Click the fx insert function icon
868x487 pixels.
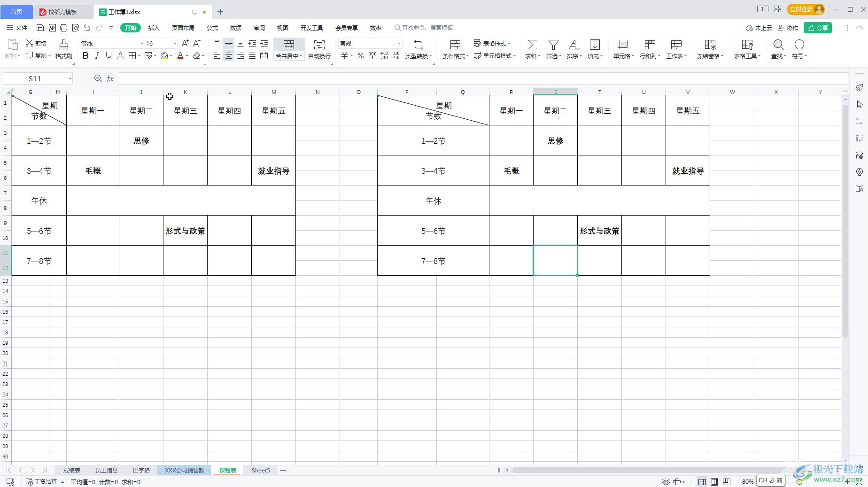110,78
